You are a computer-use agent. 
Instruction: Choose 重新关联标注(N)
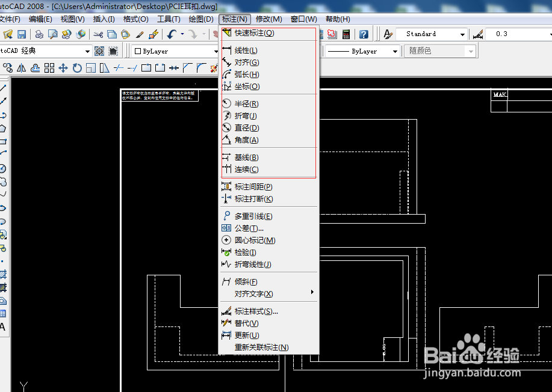pos(269,347)
